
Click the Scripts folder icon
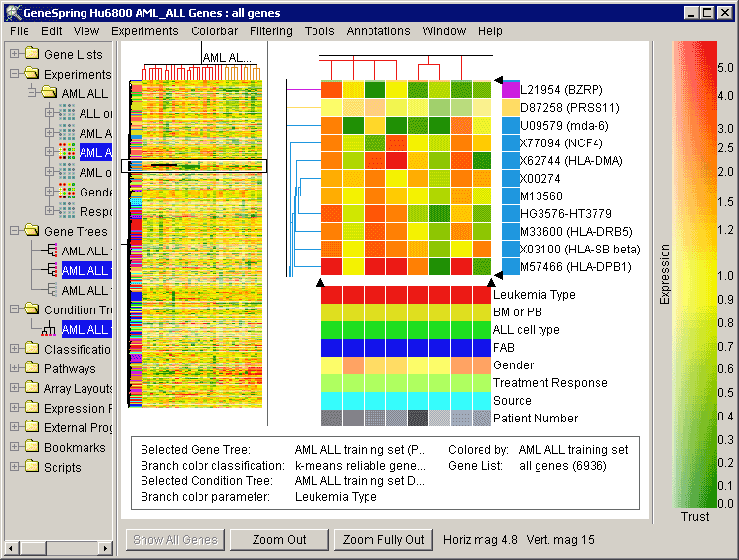coord(31,467)
